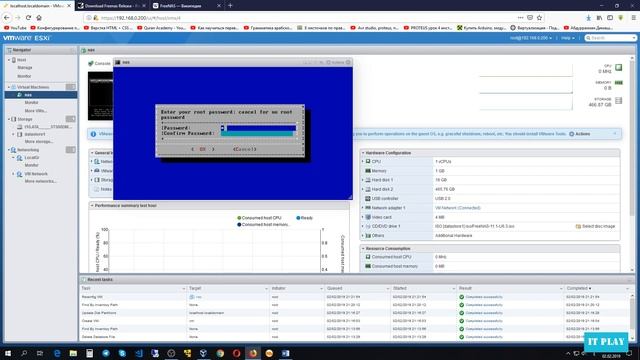Open Microsoft Edge from the taskbar
Viewport: 640px width, 360px height.
57,353
